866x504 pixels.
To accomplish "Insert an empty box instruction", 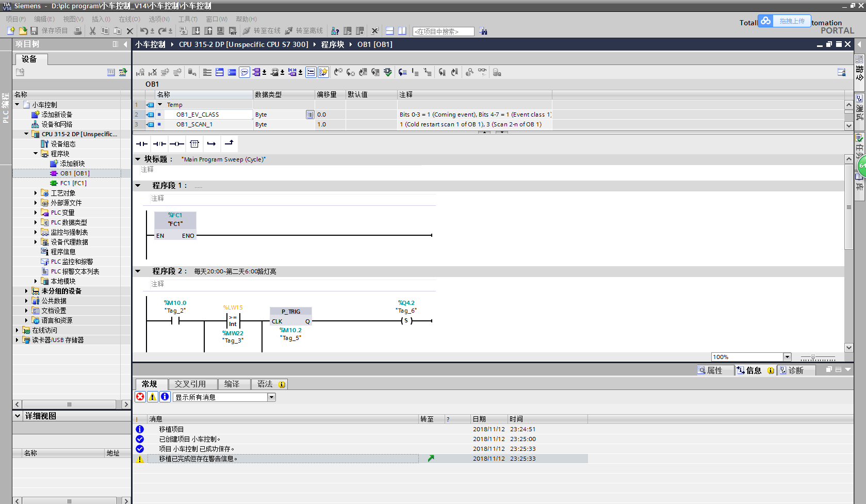I will pyautogui.click(x=194, y=144).
